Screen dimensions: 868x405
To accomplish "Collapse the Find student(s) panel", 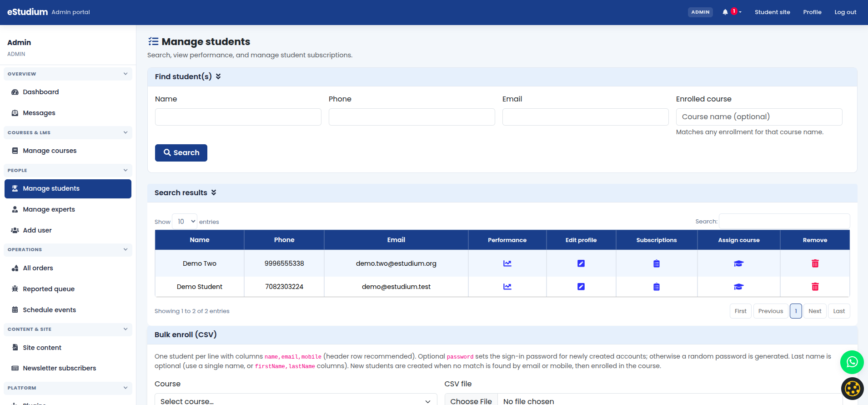I will pyautogui.click(x=218, y=76).
